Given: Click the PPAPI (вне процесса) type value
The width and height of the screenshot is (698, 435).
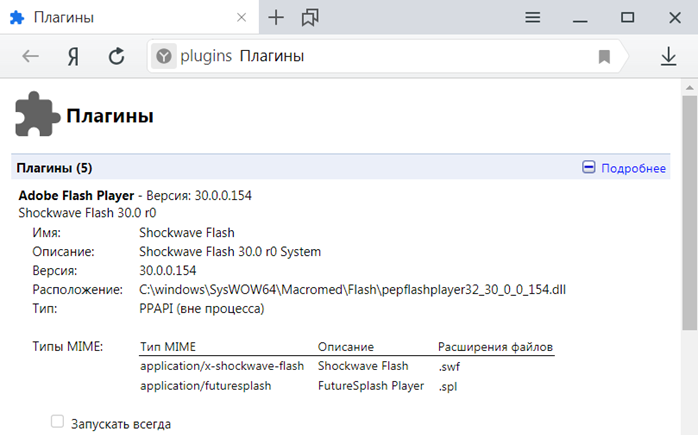Looking at the screenshot, I should (x=202, y=309).
